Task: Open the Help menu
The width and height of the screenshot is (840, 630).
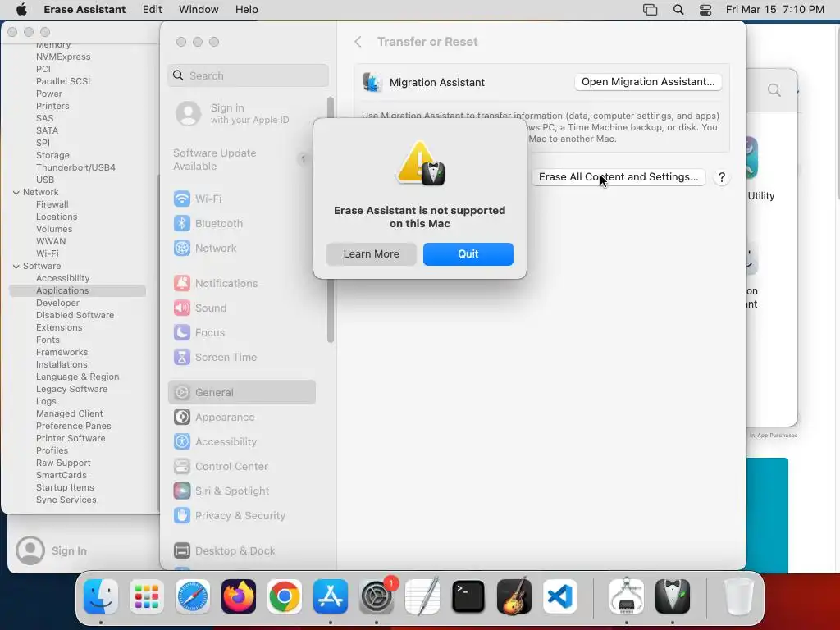Action: [246, 10]
